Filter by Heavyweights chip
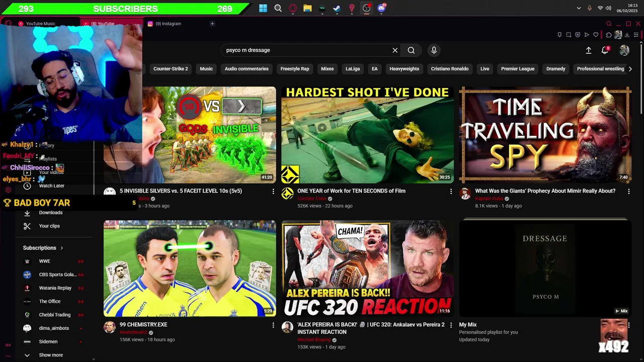 404,69
